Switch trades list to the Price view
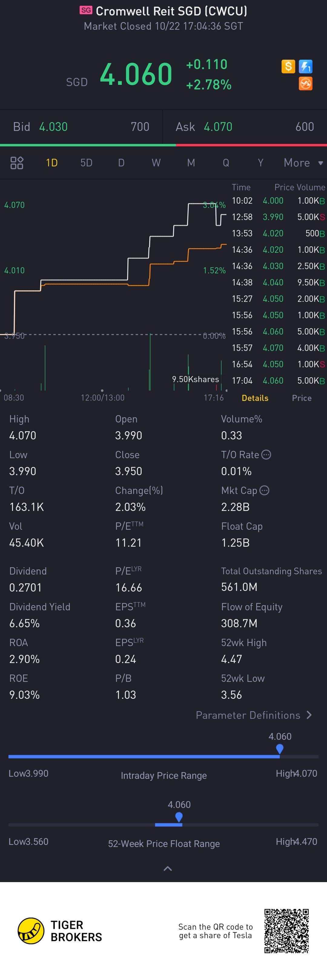Image resolution: width=327 pixels, height=980 pixels. click(302, 398)
